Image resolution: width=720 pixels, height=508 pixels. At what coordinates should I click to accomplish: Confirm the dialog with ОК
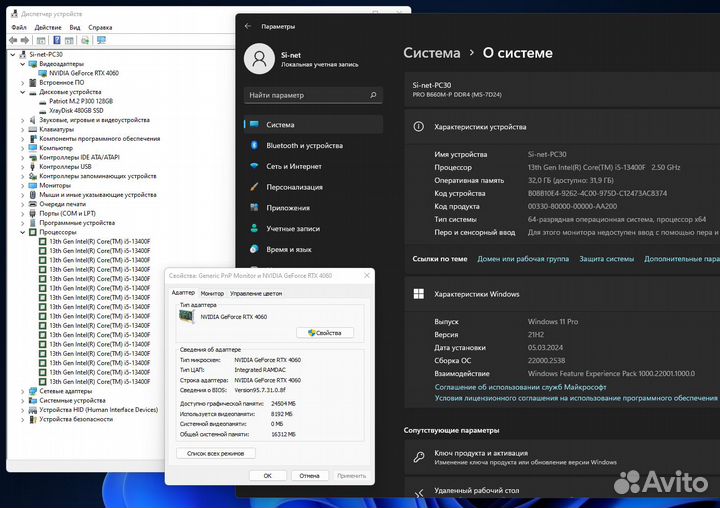tap(268, 476)
